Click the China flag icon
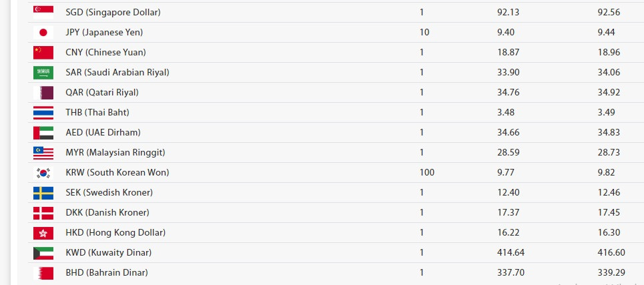644x285 pixels. [x=43, y=53]
